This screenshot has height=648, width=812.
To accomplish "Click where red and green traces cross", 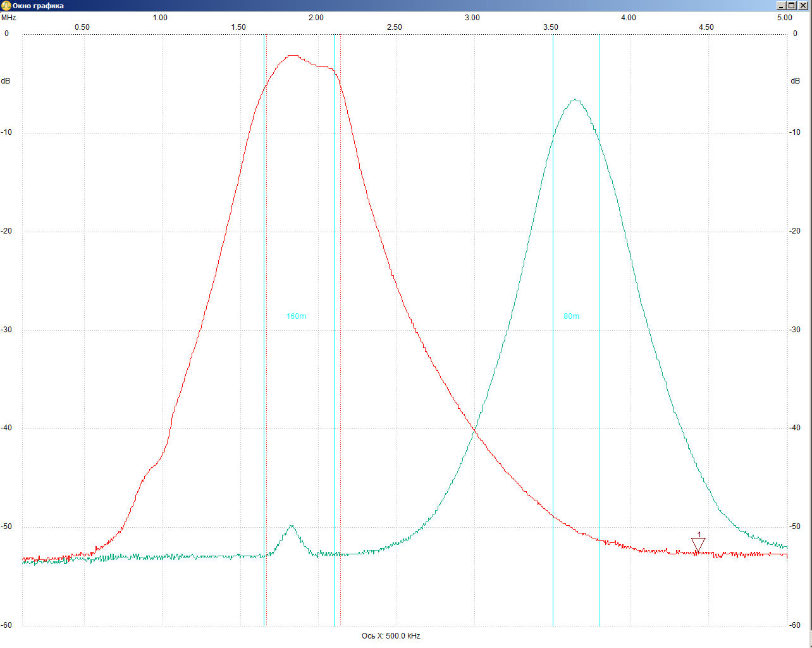I will [x=474, y=430].
